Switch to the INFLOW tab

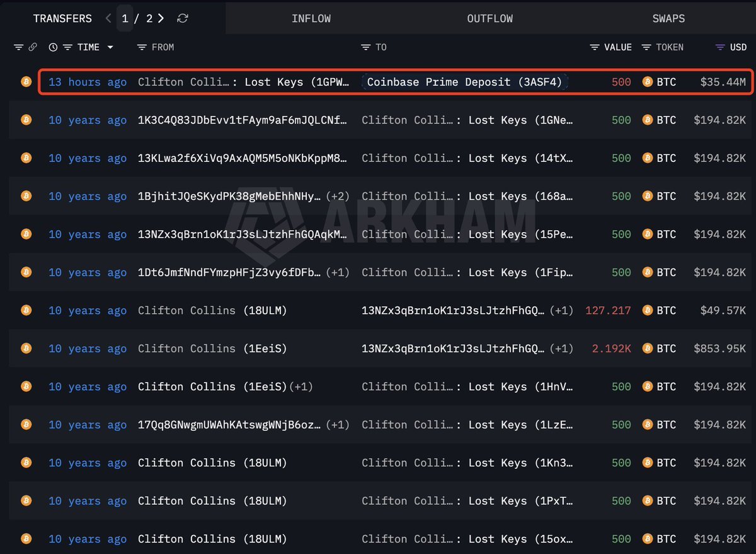[x=311, y=18]
